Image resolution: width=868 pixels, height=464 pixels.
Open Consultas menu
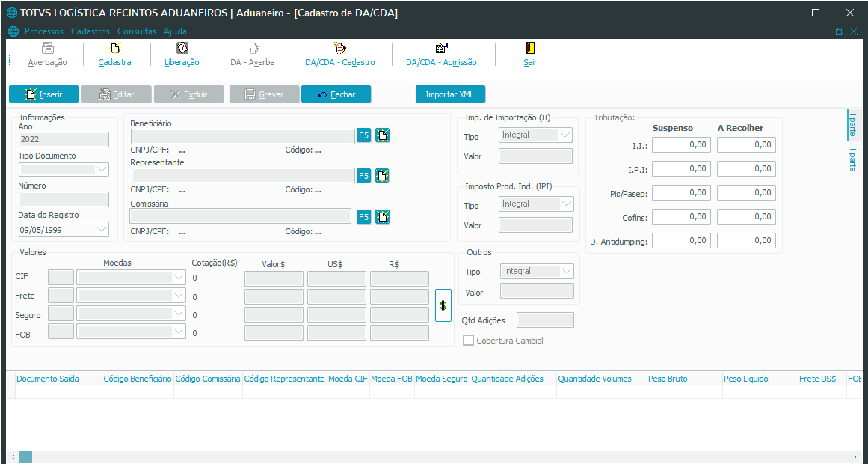point(137,31)
